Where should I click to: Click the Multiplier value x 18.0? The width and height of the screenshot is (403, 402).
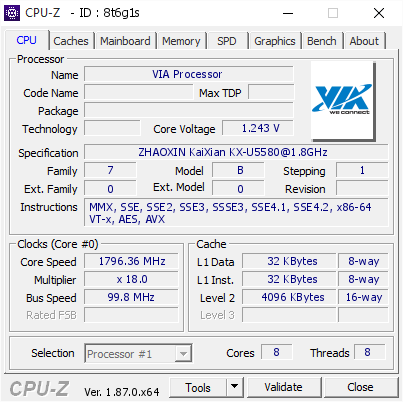pos(131,279)
